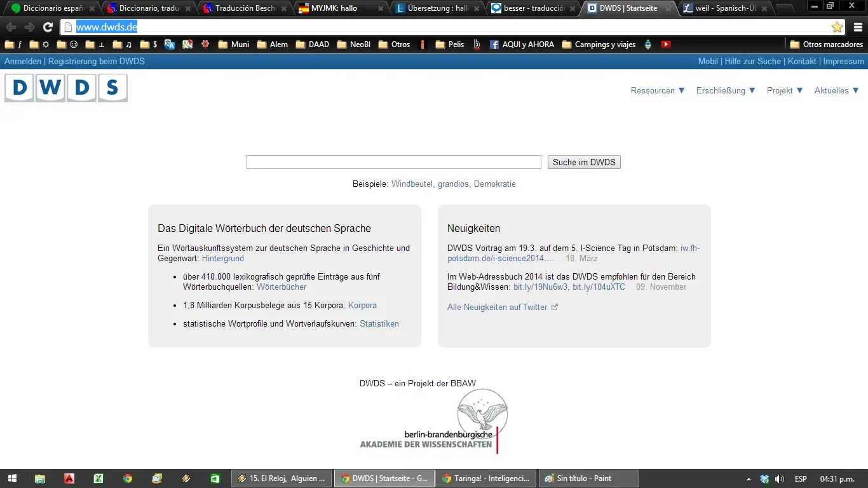
Task: Open the Kontakt link
Action: [802, 62]
